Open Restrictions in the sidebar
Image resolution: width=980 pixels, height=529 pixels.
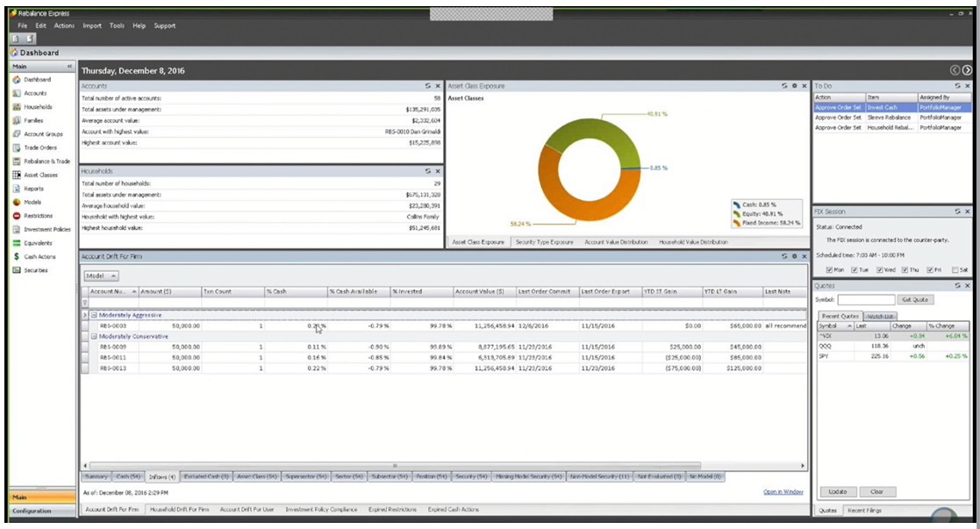38,216
